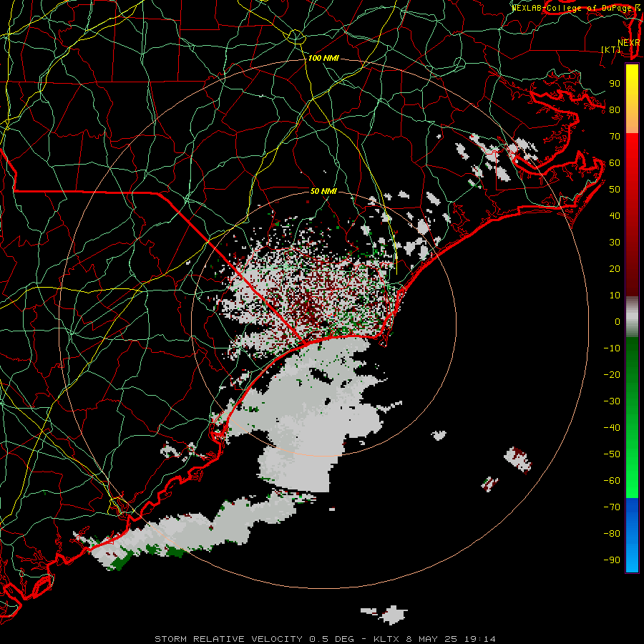Click the 19:14 time stamp in caption
Image resolution: width=644 pixels, height=644 pixels.
(479, 639)
